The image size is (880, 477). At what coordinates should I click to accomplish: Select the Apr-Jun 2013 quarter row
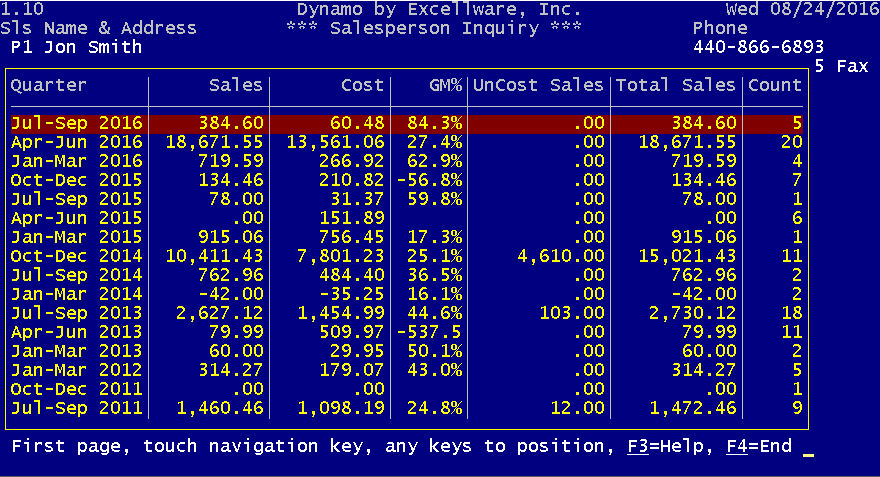(407, 333)
